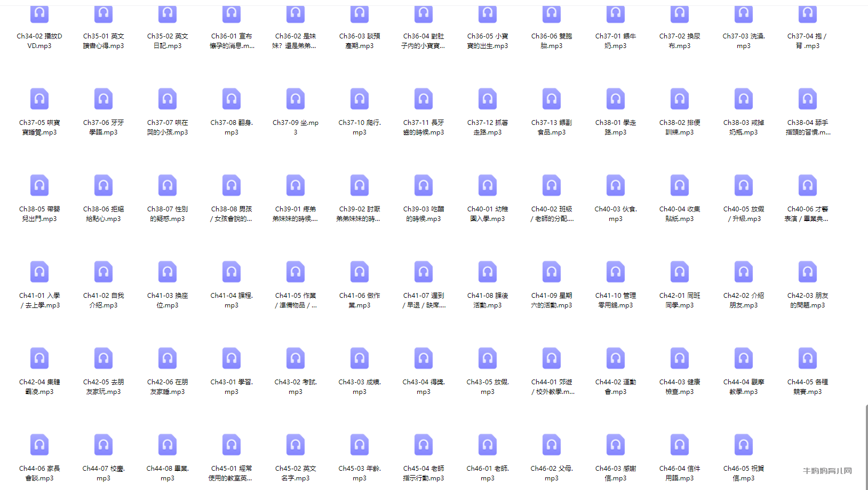Select the Ch37-13 mp3 file icon
The height and width of the screenshot is (490, 868).
tap(552, 99)
